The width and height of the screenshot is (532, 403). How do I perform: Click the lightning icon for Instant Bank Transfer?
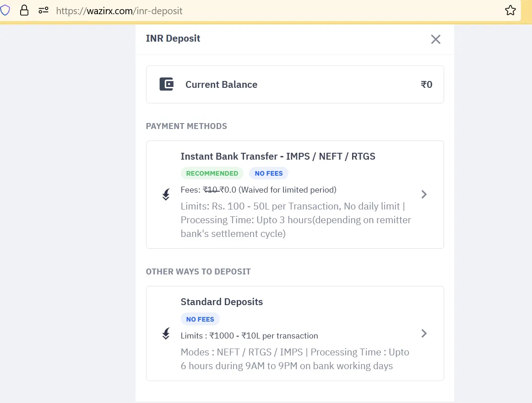(166, 194)
